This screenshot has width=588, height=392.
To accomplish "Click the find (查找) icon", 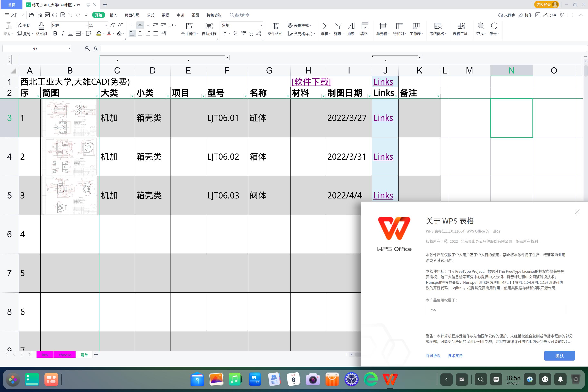I will (480, 29).
